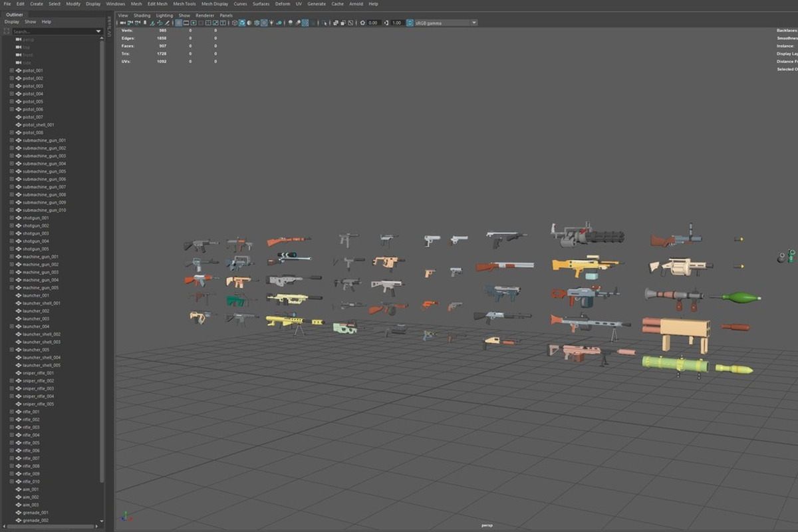798x532 pixels.
Task: Toggle Isolate Select
Action: tap(324, 23)
